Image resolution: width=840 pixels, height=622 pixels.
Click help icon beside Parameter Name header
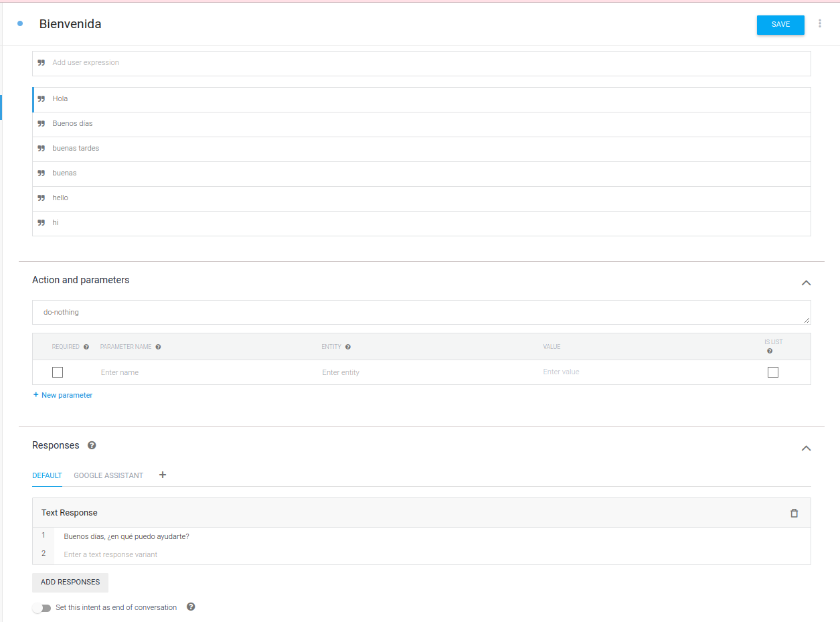pos(158,347)
